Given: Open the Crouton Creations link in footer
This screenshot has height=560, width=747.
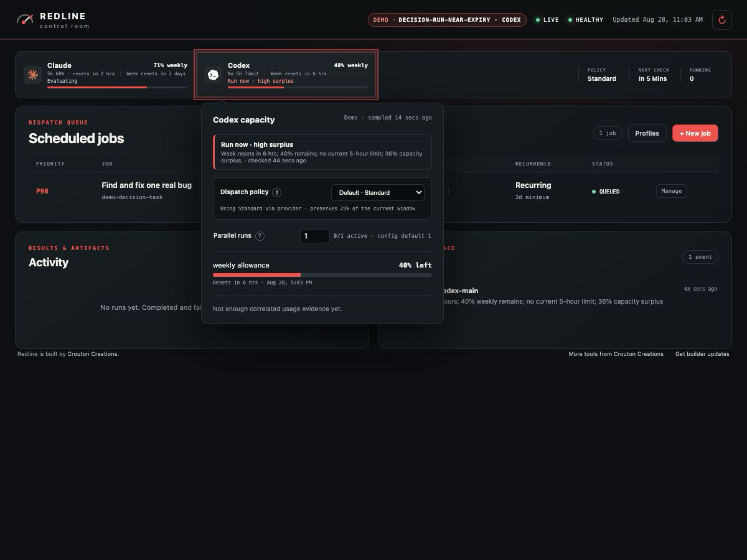Looking at the screenshot, I should 92,354.
